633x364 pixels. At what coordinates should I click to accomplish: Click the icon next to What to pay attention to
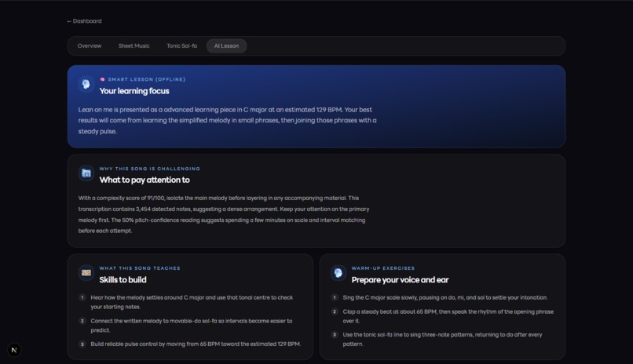pyautogui.click(x=86, y=173)
